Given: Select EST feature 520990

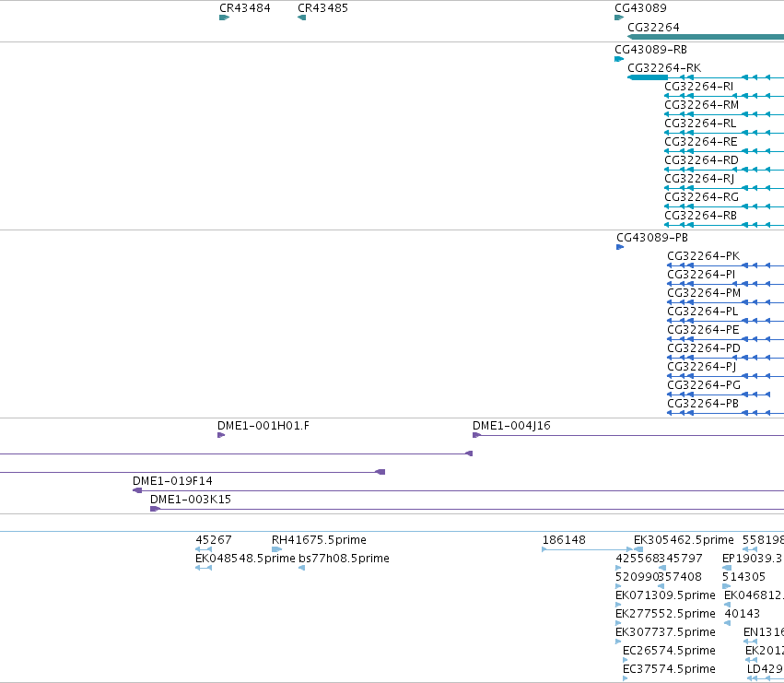Looking at the screenshot, I should [637, 577].
